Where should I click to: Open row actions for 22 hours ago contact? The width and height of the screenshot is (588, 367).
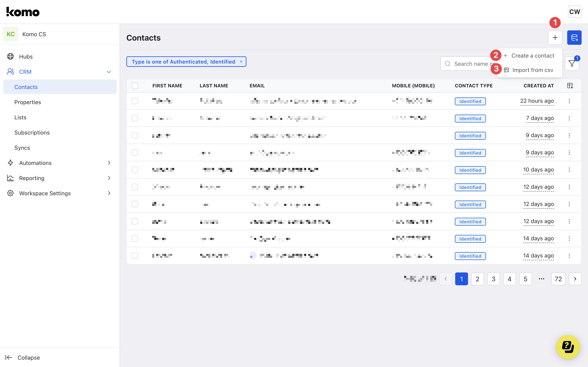click(569, 101)
